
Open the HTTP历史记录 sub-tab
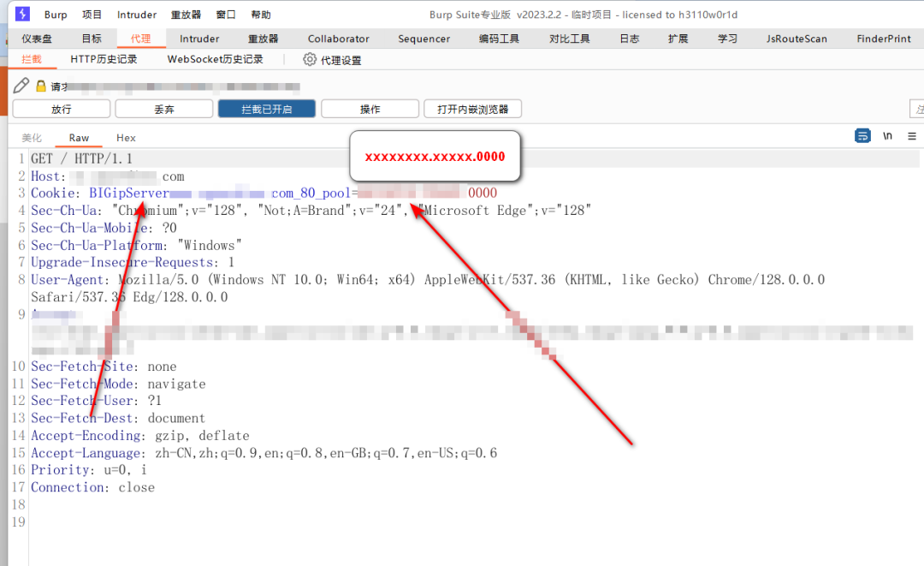click(x=104, y=59)
